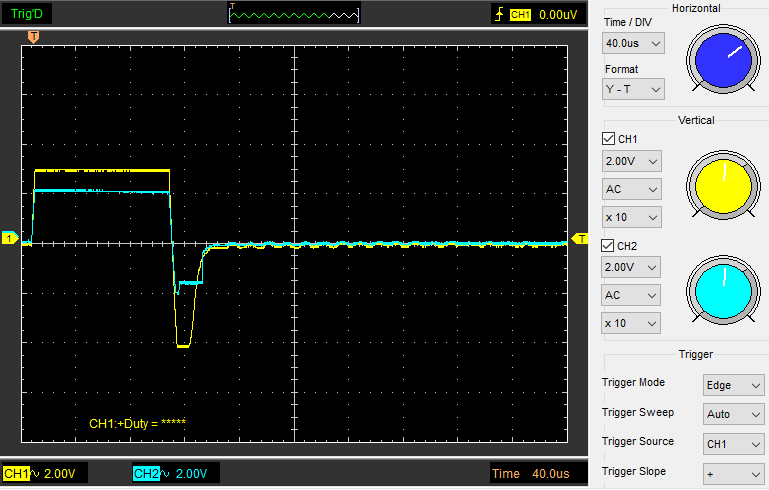The height and width of the screenshot is (490, 769).
Task: Uncheck the CH2 channel checkbox
Action: 609,245
